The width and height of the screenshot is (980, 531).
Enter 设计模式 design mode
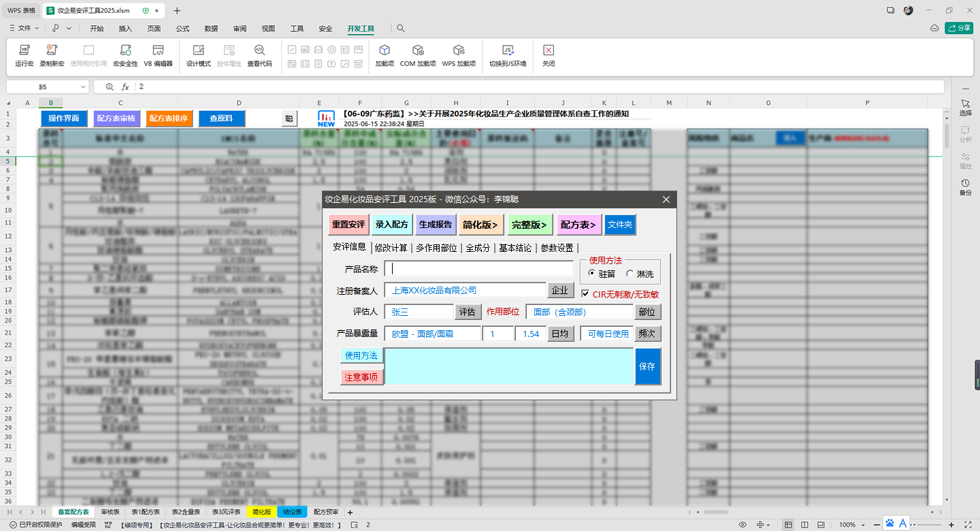[199, 56]
